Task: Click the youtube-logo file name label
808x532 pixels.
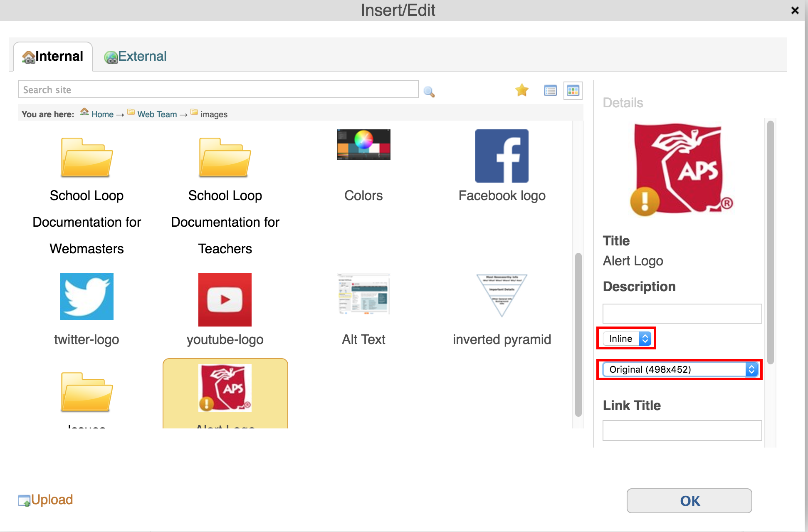Action: tap(225, 339)
